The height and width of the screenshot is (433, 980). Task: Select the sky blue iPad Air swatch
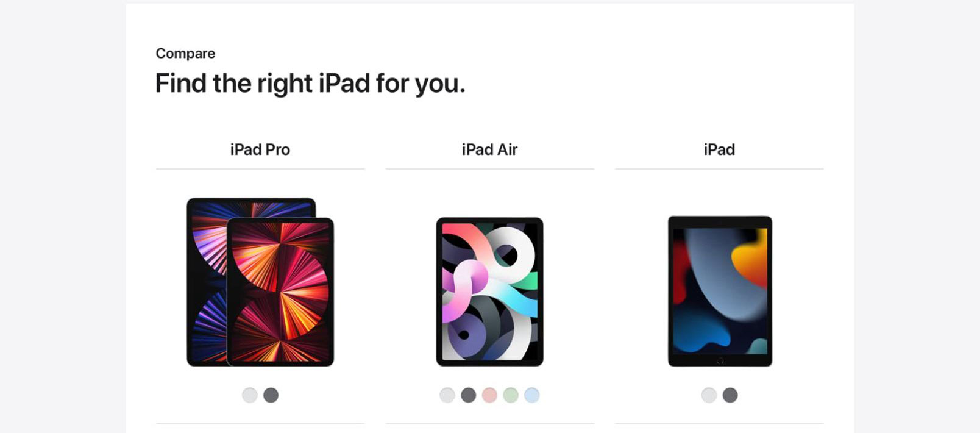coord(531,395)
